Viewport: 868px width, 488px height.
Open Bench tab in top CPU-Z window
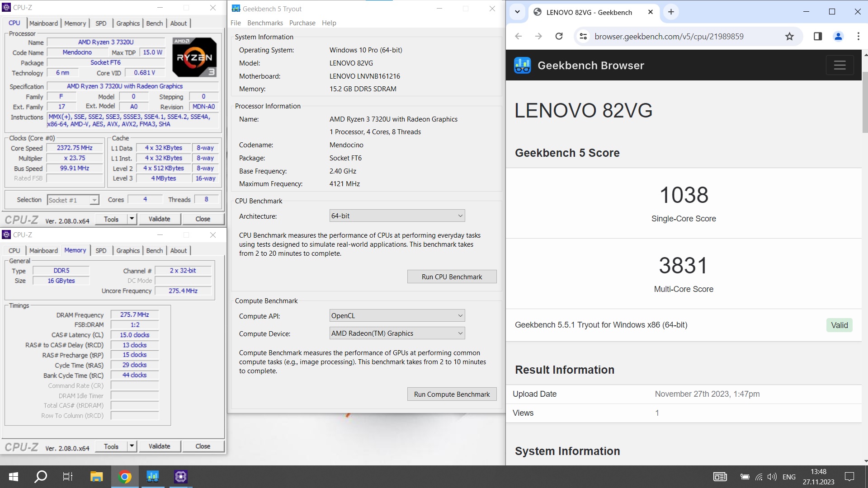pos(155,23)
